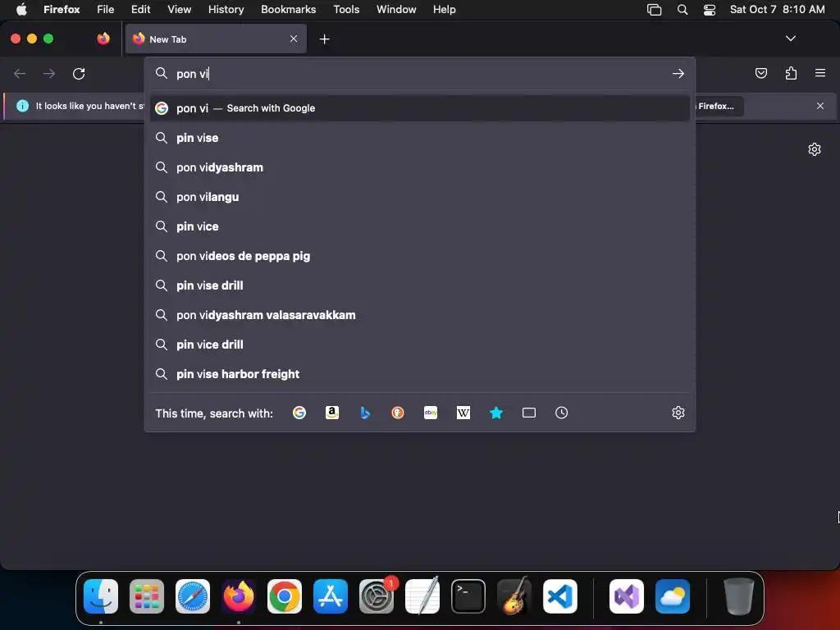Open the Apple menu

coord(21,9)
